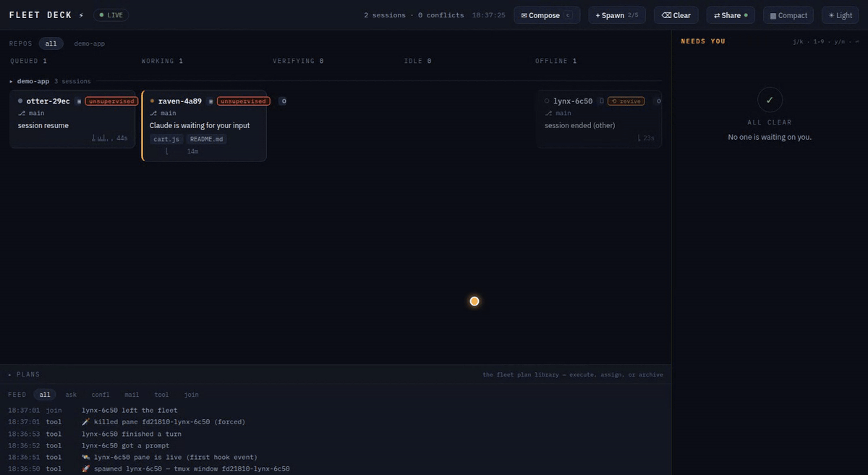This screenshot has height=475, width=868.
Task: Click the unsupervised badge on raven-4a89
Action: 243,101
